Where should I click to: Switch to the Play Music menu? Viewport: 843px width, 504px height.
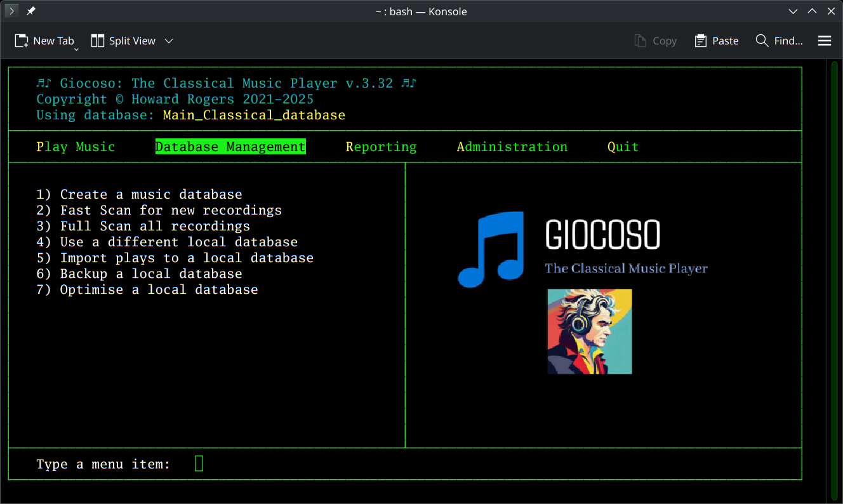click(76, 147)
